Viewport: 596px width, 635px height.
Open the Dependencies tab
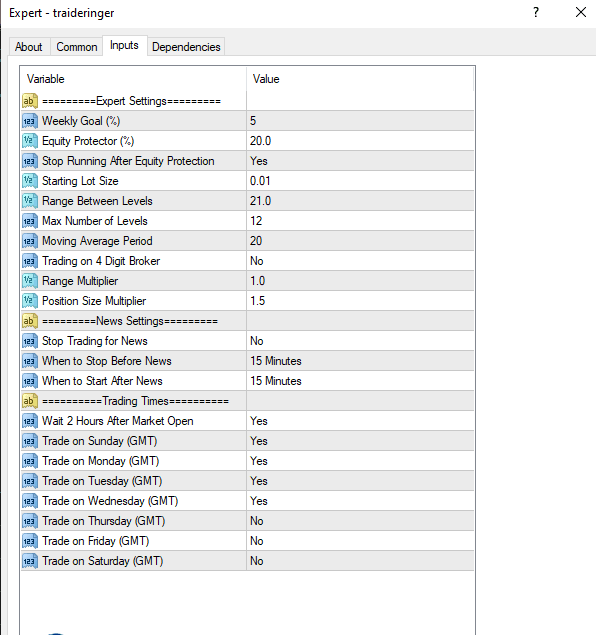186,47
